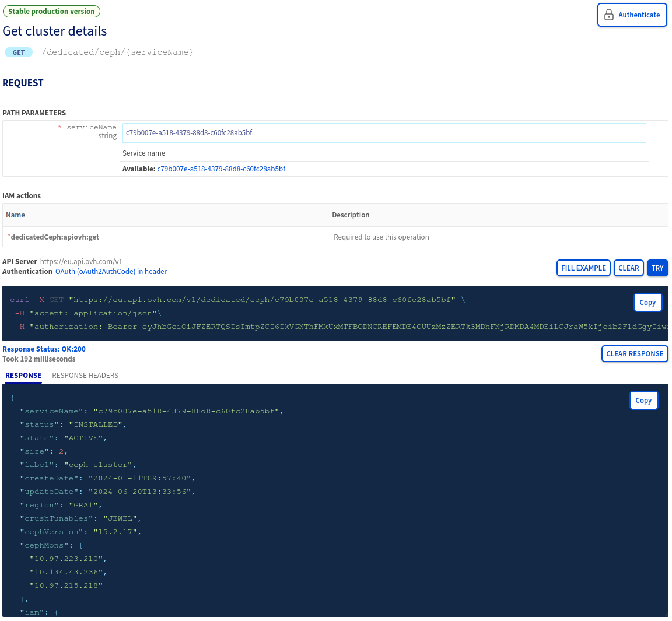672x621 pixels.
Task: Copy the JSON response body
Action: pyautogui.click(x=643, y=400)
